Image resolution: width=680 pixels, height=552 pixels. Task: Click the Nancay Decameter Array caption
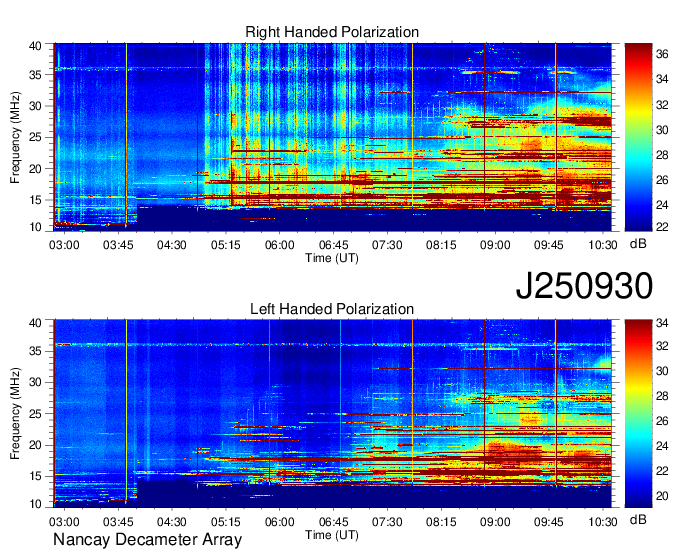[147, 541]
